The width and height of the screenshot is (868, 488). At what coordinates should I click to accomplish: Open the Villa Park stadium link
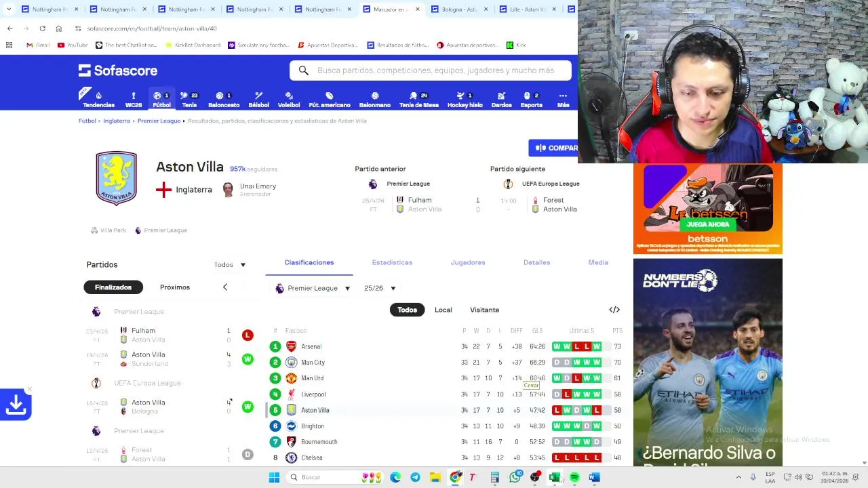[108, 230]
